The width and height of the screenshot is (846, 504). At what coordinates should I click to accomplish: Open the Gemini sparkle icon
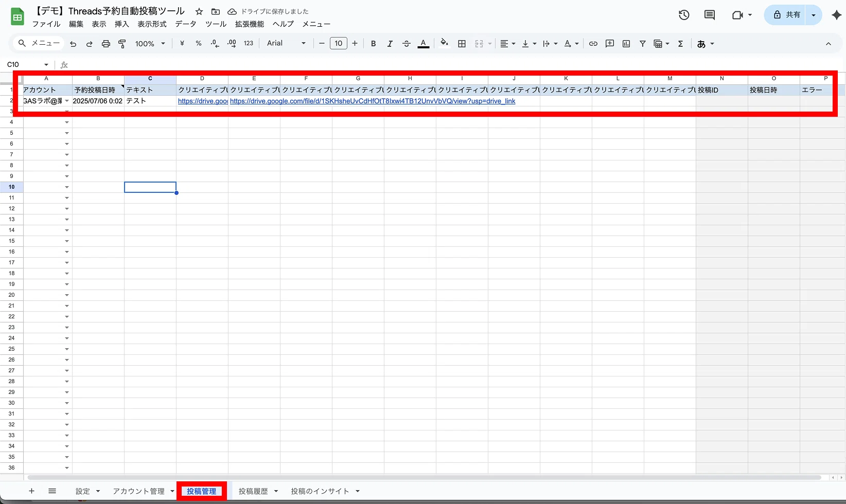(x=837, y=15)
